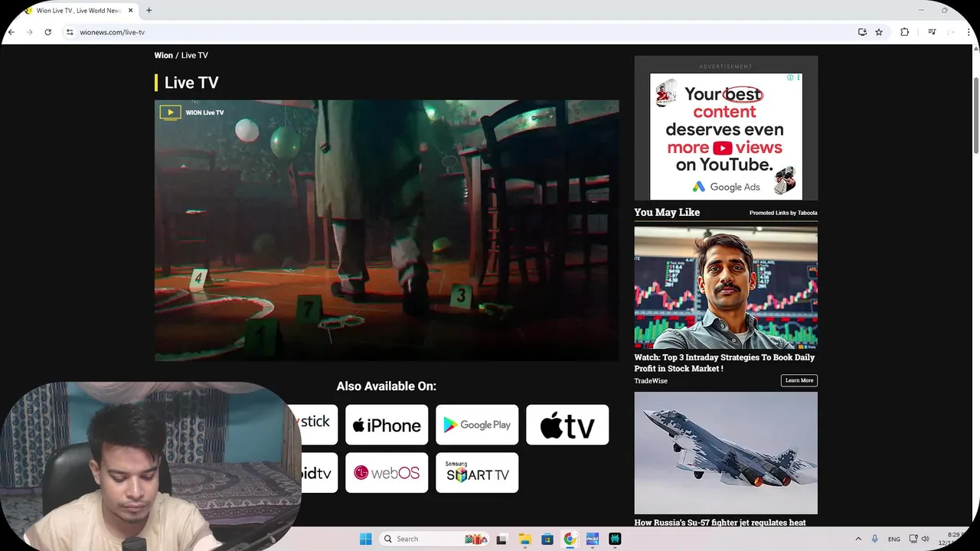Click the taskbar Search box

(435, 539)
